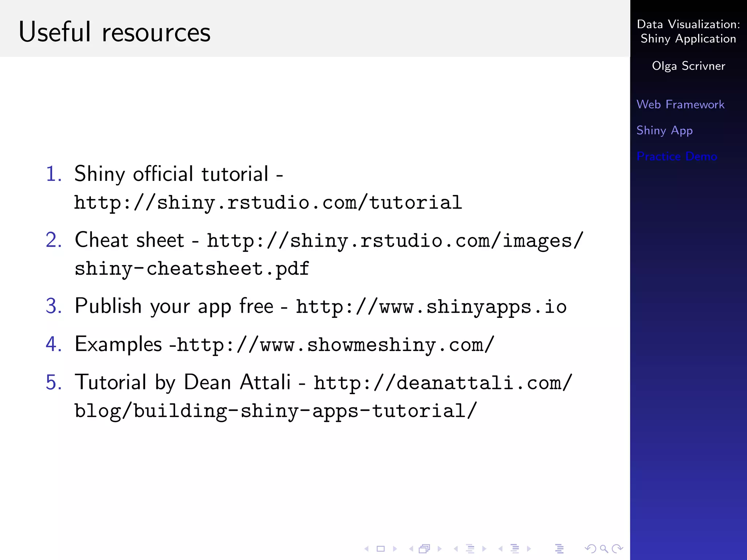747x560 pixels.
Task: Click the subsection navigation icon
Action: coord(470,549)
